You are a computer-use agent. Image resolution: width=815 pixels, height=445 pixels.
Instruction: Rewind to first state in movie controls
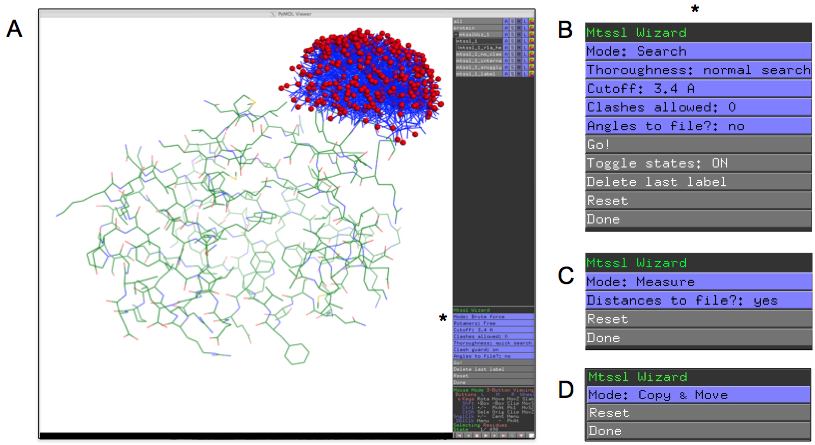point(458,435)
